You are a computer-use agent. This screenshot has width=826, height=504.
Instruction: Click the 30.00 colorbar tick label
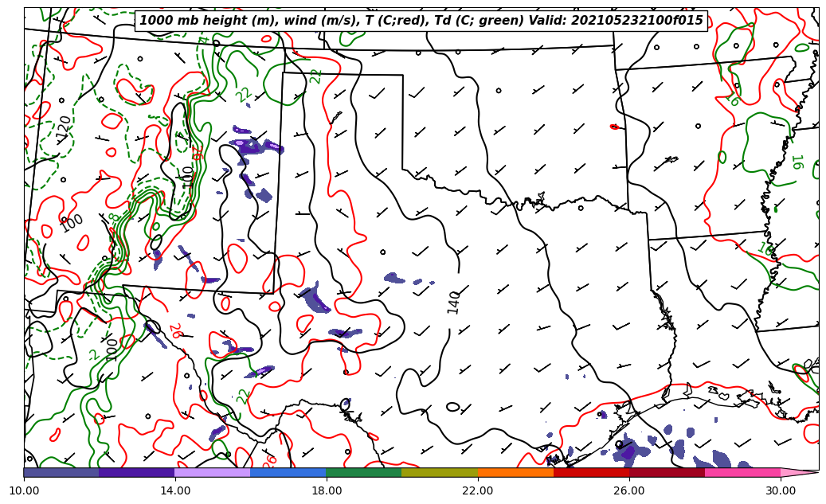(x=781, y=490)
